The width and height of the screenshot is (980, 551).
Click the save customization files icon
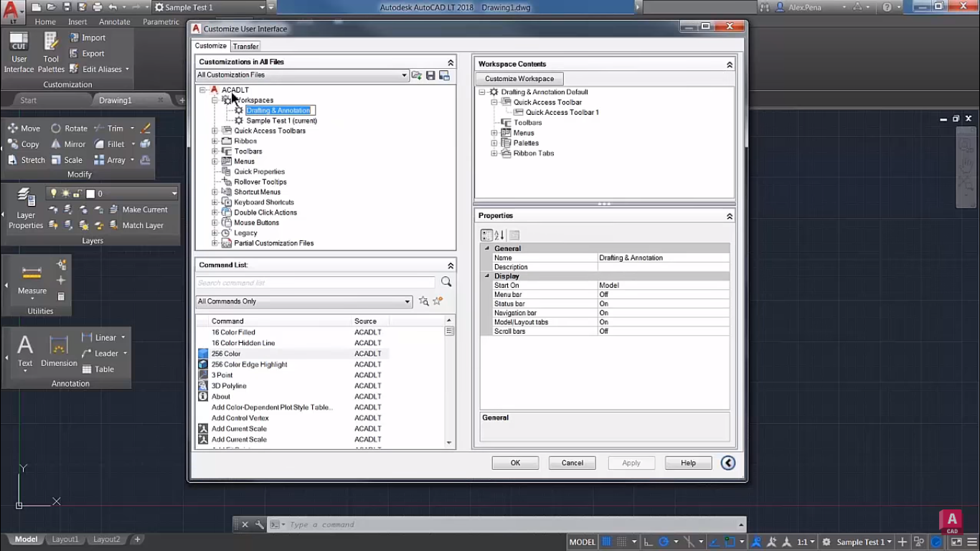[x=430, y=75]
